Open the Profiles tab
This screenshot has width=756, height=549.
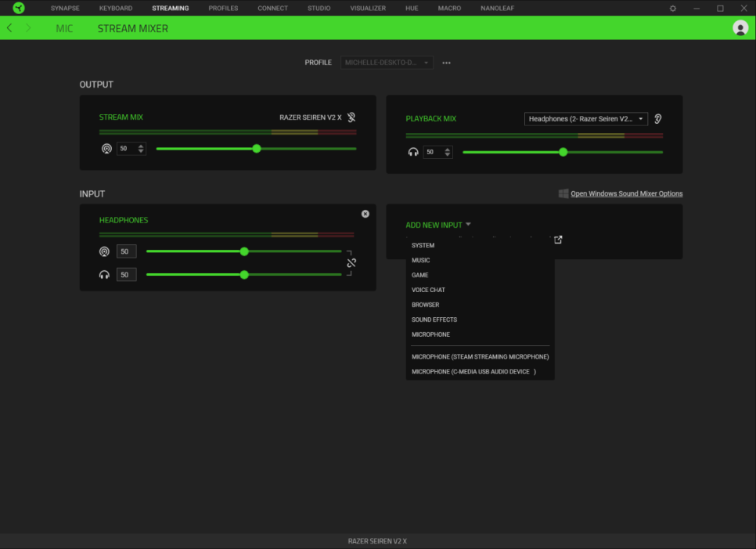coord(223,8)
